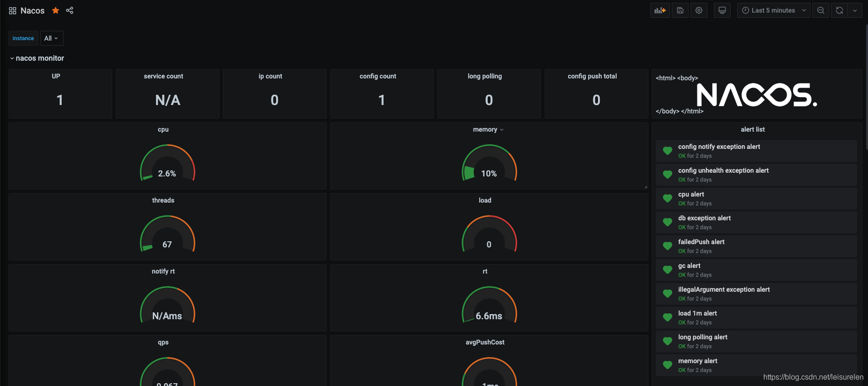Open the rt panel title

point(485,271)
